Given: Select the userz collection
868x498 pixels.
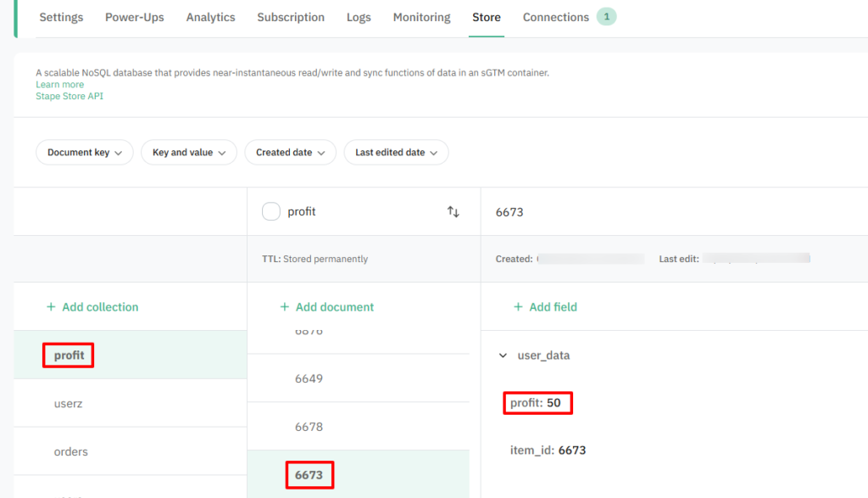Looking at the screenshot, I should (130, 403).
